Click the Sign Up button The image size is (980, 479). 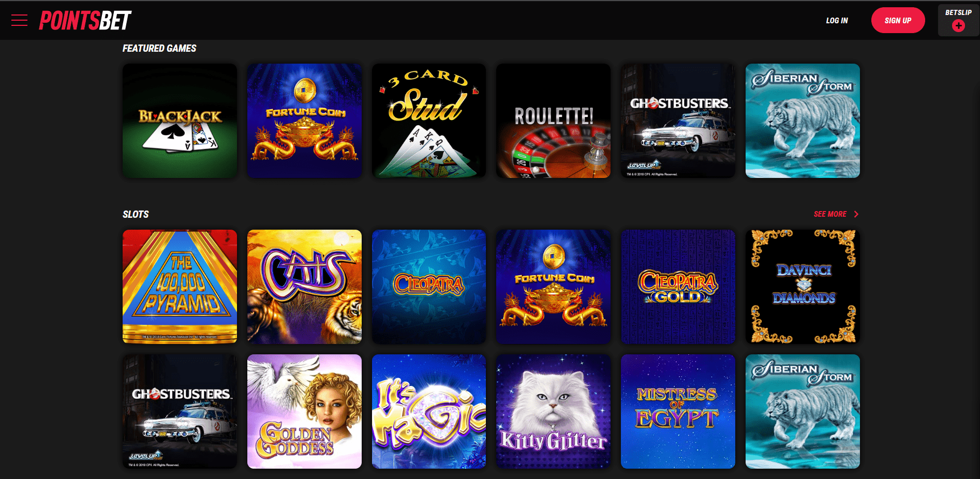click(898, 21)
